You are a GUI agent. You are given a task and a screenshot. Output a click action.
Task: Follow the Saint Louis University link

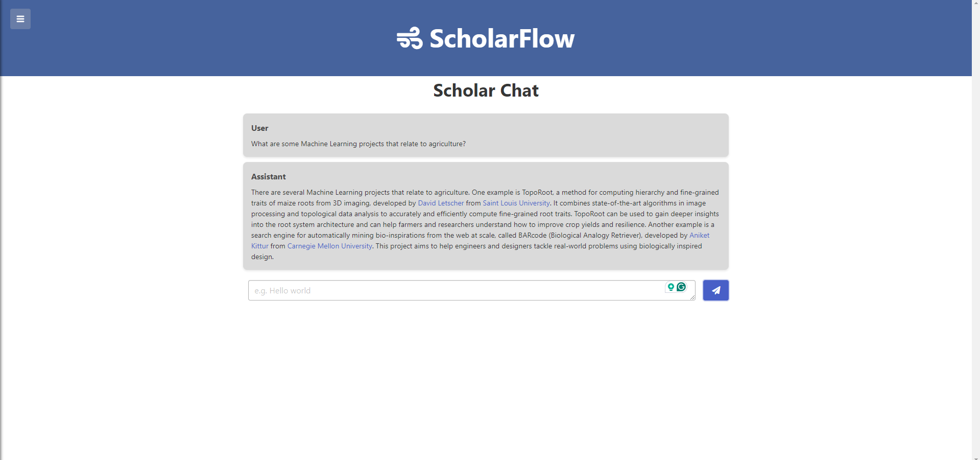click(x=516, y=203)
